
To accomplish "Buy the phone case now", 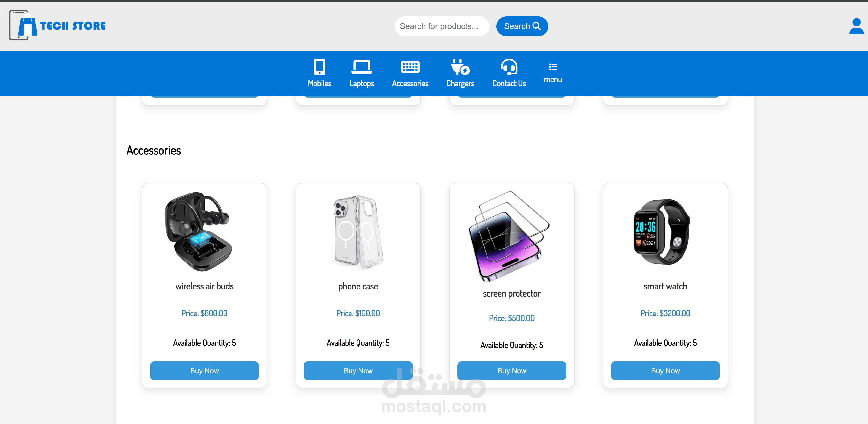I will tap(358, 371).
